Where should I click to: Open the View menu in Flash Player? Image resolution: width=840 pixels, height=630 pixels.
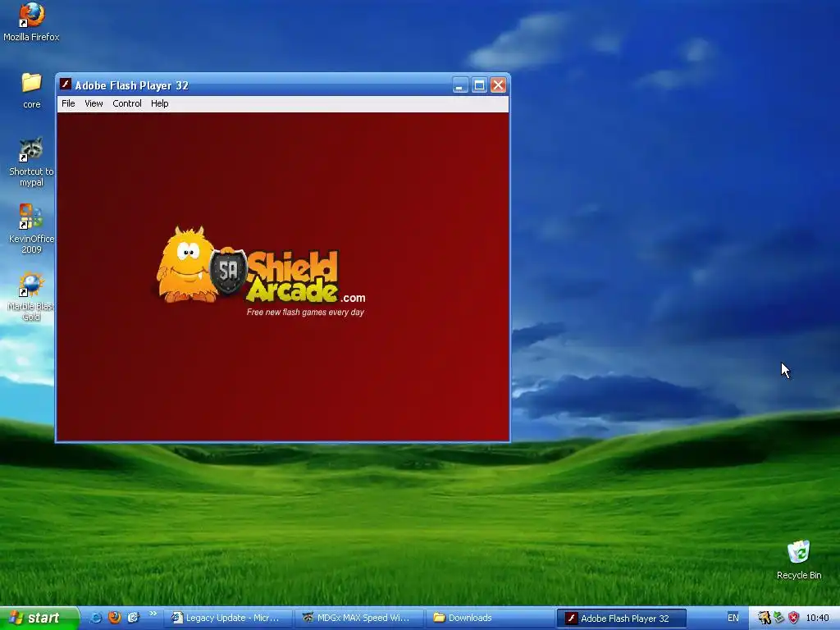point(94,103)
